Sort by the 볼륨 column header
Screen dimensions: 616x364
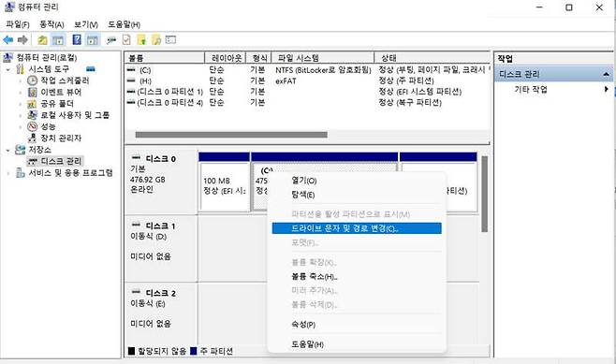point(165,58)
